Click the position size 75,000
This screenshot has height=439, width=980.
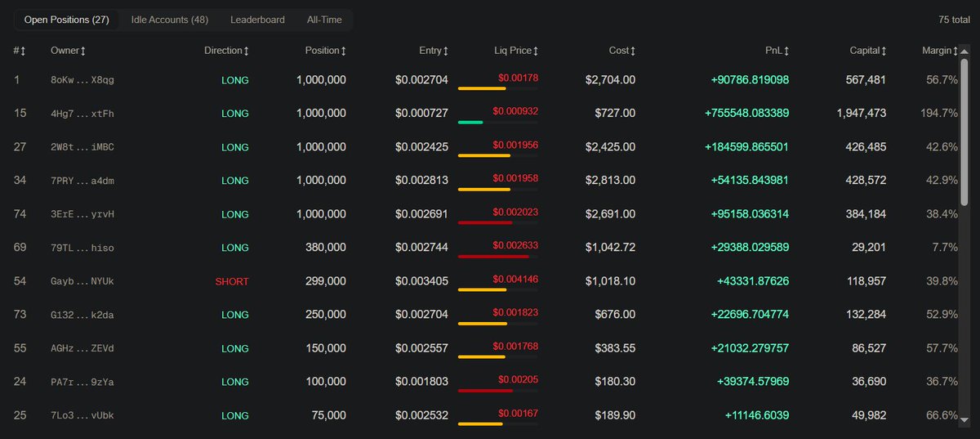click(x=329, y=415)
